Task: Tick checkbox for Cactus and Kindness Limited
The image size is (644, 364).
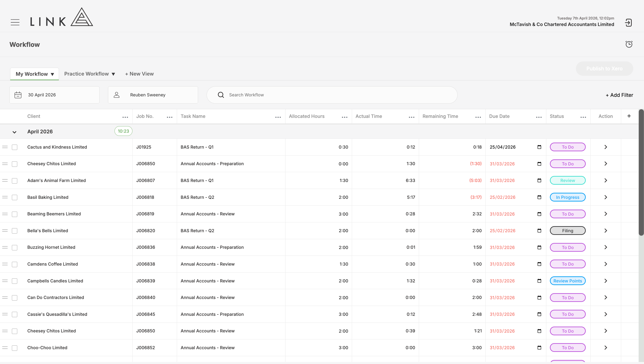Action: pyautogui.click(x=15, y=147)
